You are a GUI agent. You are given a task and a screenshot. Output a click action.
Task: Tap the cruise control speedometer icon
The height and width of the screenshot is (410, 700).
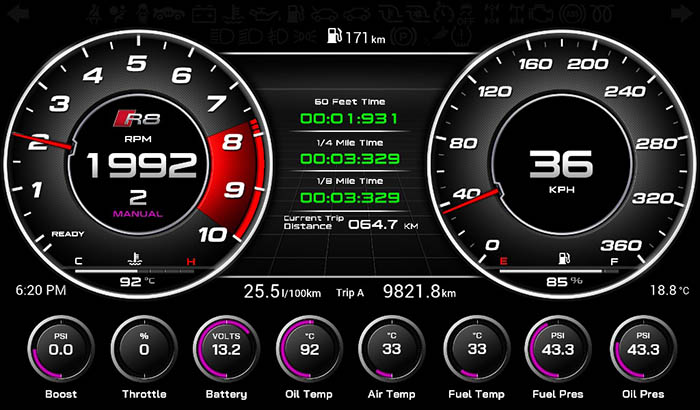tap(443, 14)
